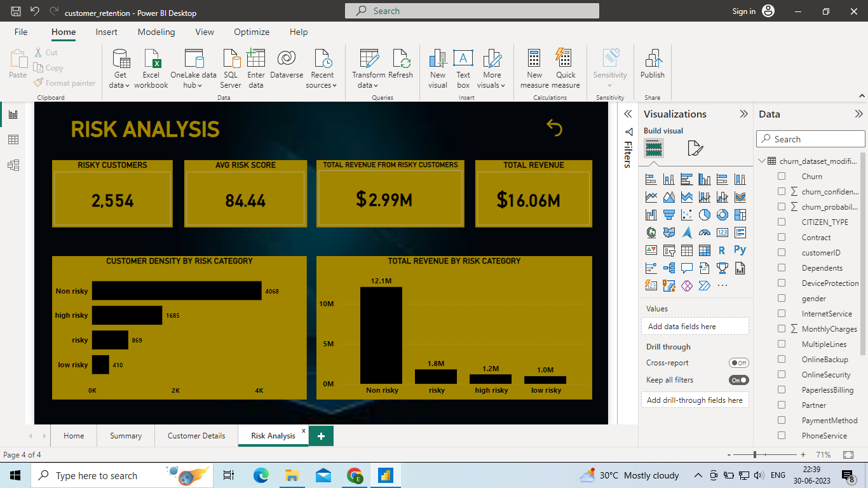Viewport: 868px width, 488px height.
Task: Refresh the data queries
Action: click(401, 67)
